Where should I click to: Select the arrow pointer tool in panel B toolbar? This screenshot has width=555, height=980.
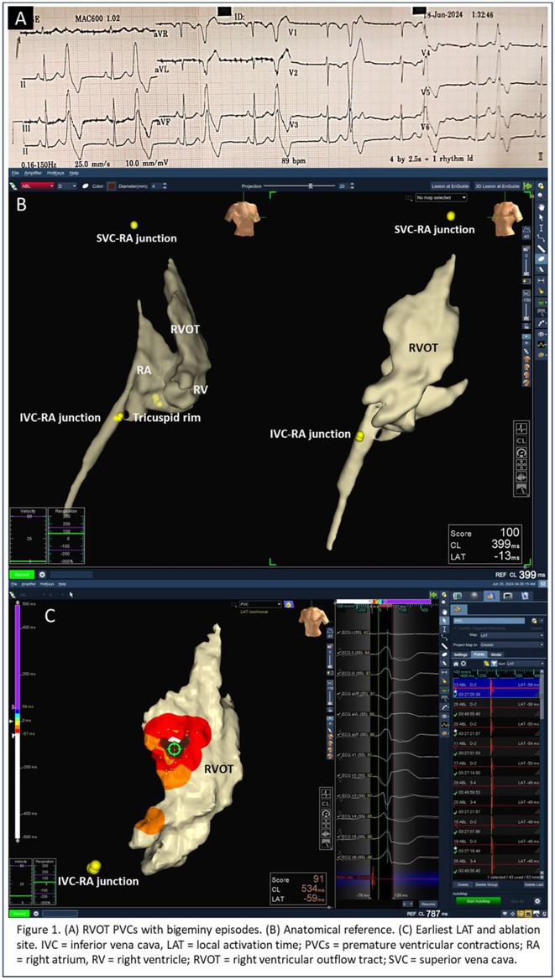pos(542,217)
